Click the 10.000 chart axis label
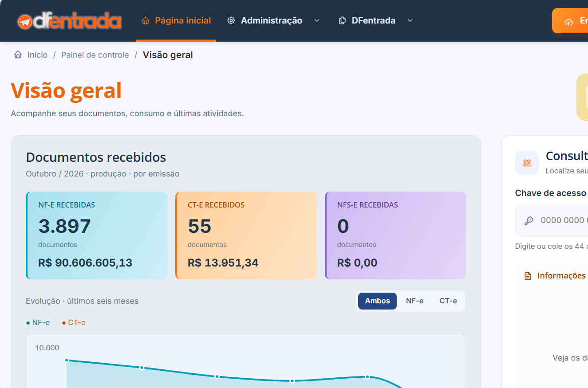Image resolution: width=588 pixels, height=388 pixels. 47,348
